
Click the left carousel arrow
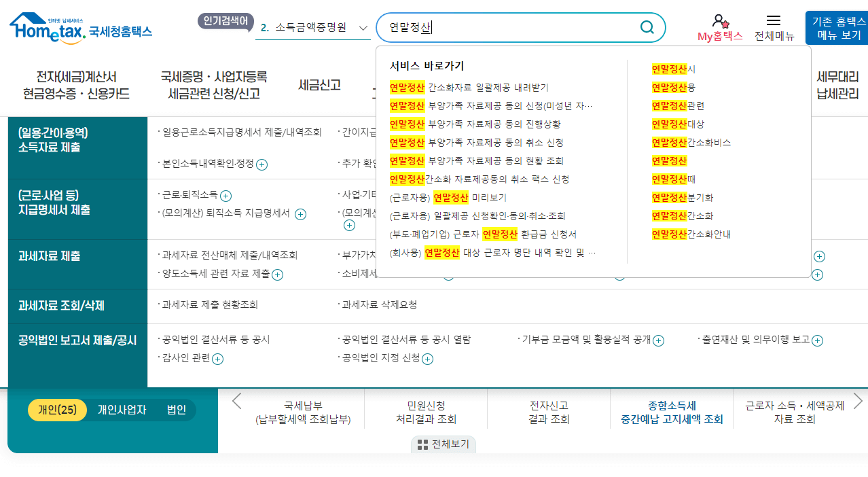[236, 401]
